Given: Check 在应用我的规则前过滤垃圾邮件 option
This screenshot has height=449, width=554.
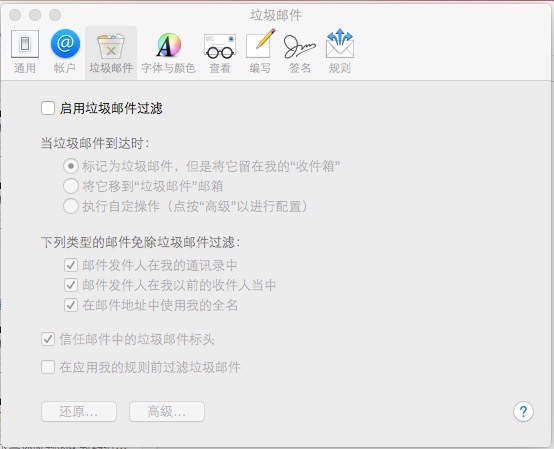Looking at the screenshot, I should point(48,367).
